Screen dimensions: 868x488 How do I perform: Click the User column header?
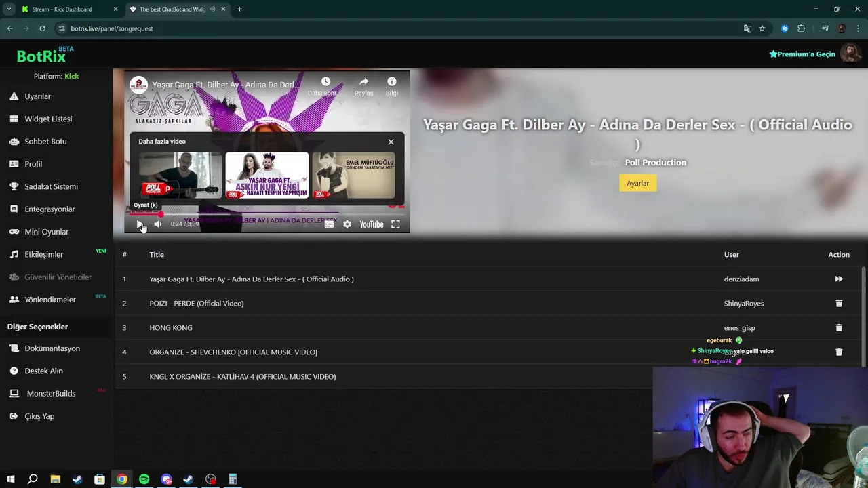tap(731, 254)
